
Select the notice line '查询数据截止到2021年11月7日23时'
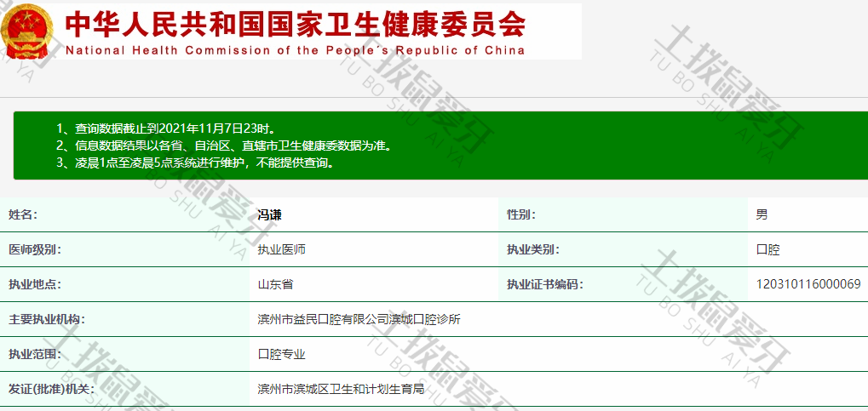click(166, 128)
